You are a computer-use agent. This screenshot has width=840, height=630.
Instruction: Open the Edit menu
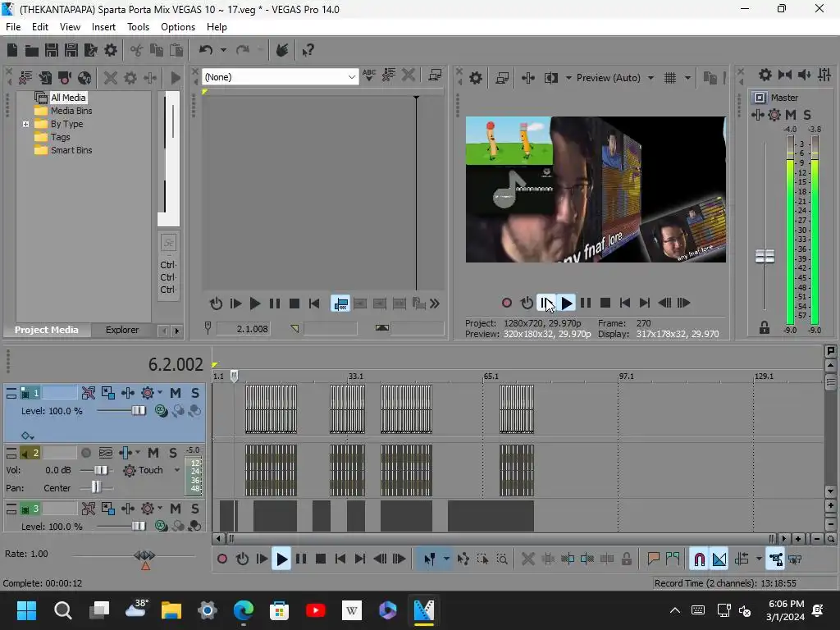click(39, 27)
